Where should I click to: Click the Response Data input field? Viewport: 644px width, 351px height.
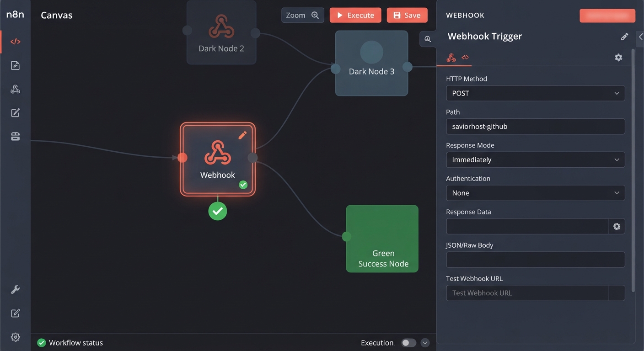point(527,226)
